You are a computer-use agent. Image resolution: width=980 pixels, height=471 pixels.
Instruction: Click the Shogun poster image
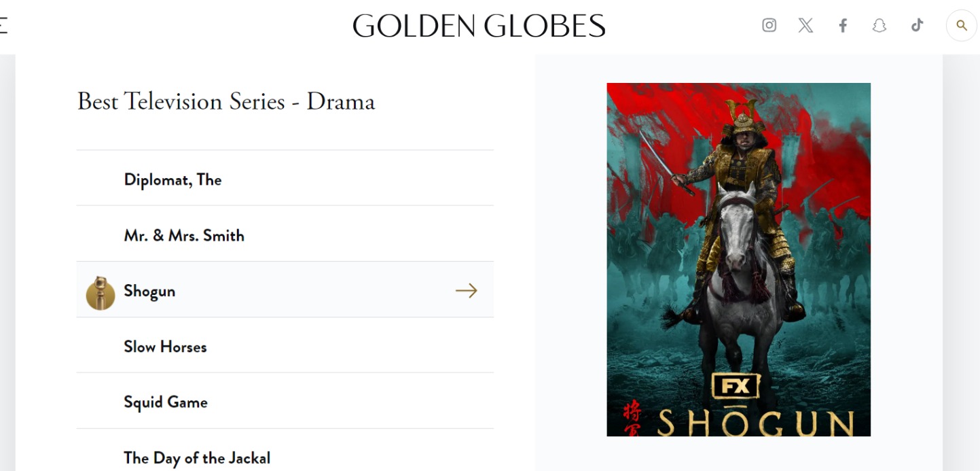tap(738, 260)
